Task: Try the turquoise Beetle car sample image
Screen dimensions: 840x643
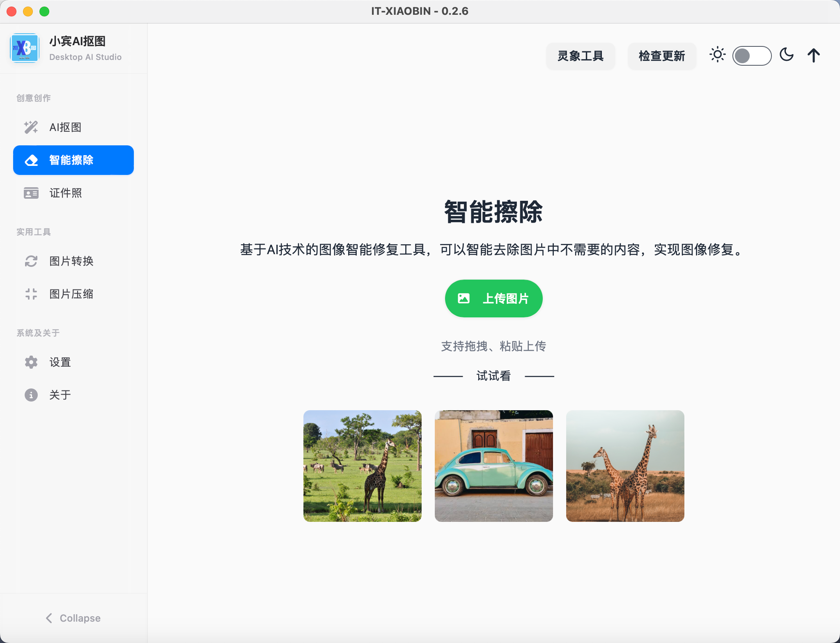Action: coord(494,466)
